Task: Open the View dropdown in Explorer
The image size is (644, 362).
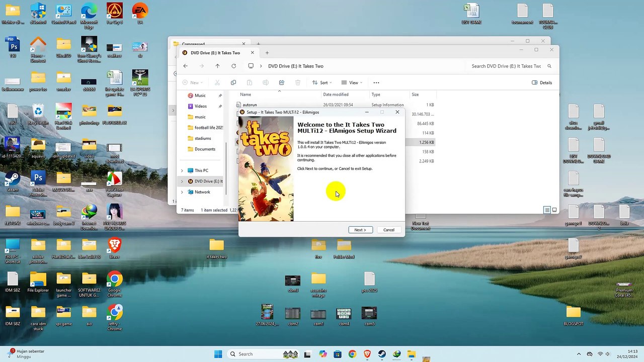Action: click(352, 82)
